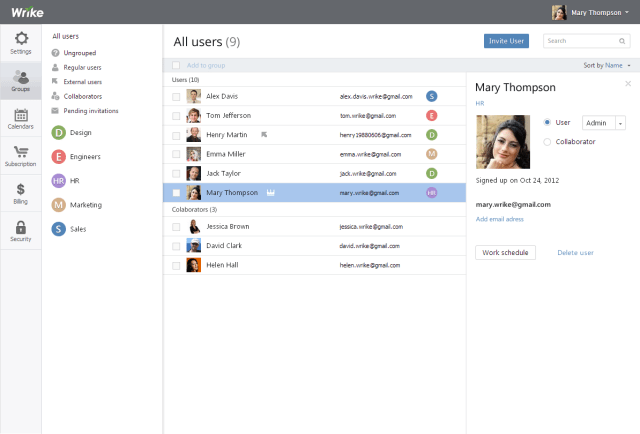Click the external flag icon beside Henry Martin
Screen dimensions: 640x434
pyautogui.click(x=264, y=134)
